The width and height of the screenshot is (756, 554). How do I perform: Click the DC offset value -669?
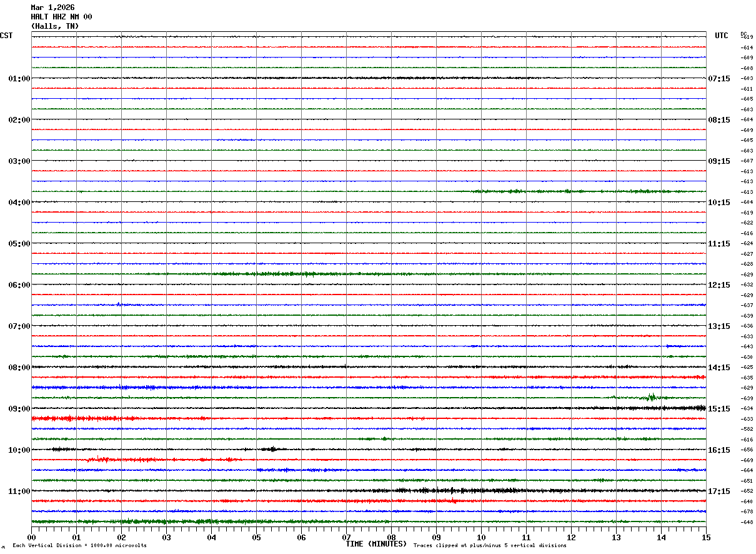(747, 460)
